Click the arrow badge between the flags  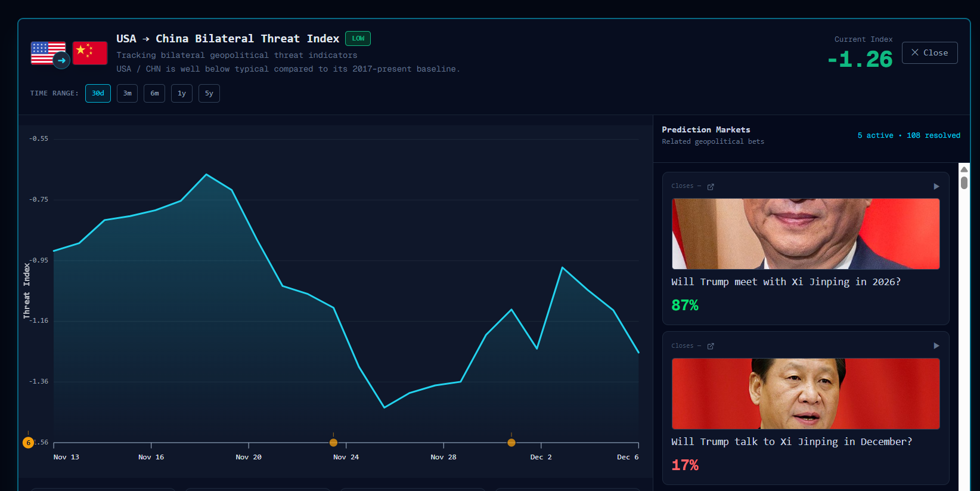[x=61, y=60]
